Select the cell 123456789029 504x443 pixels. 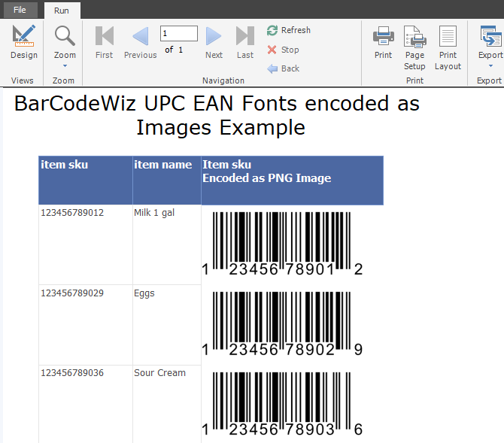[86, 325]
